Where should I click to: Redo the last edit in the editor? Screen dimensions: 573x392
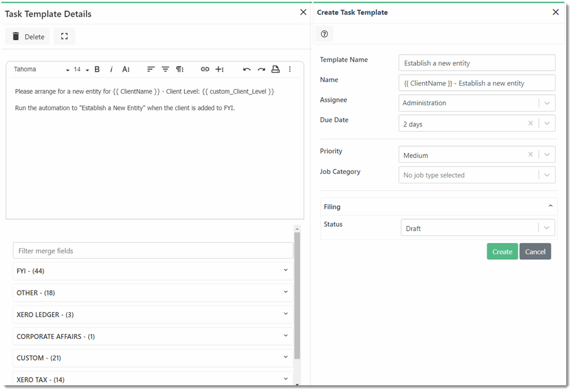pyautogui.click(x=260, y=69)
